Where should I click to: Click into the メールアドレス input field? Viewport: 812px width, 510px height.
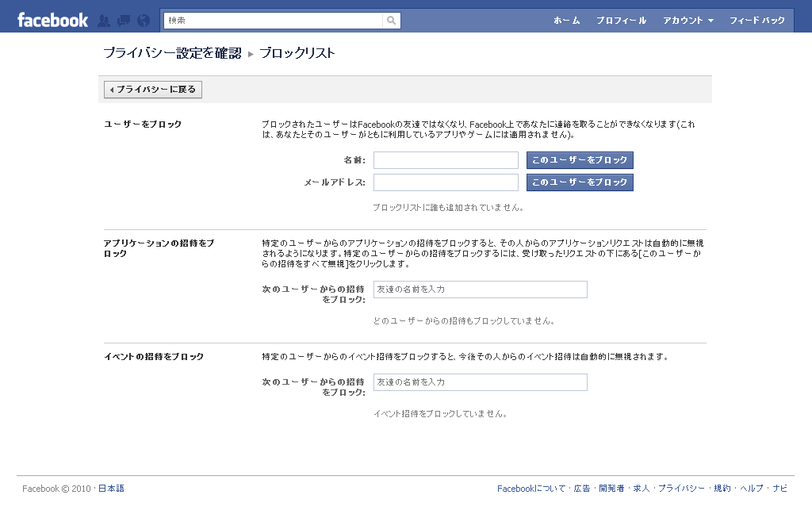(446, 182)
